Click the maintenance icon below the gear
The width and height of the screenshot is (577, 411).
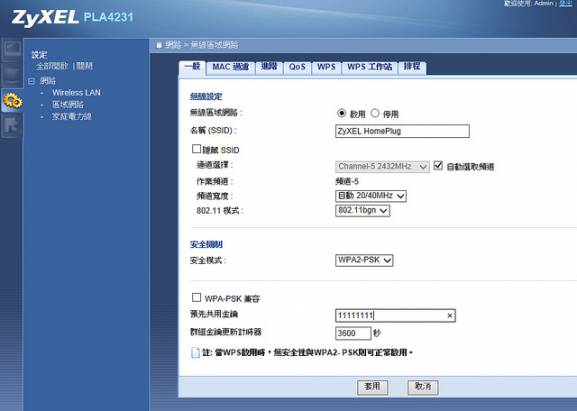tap(12, 126)
